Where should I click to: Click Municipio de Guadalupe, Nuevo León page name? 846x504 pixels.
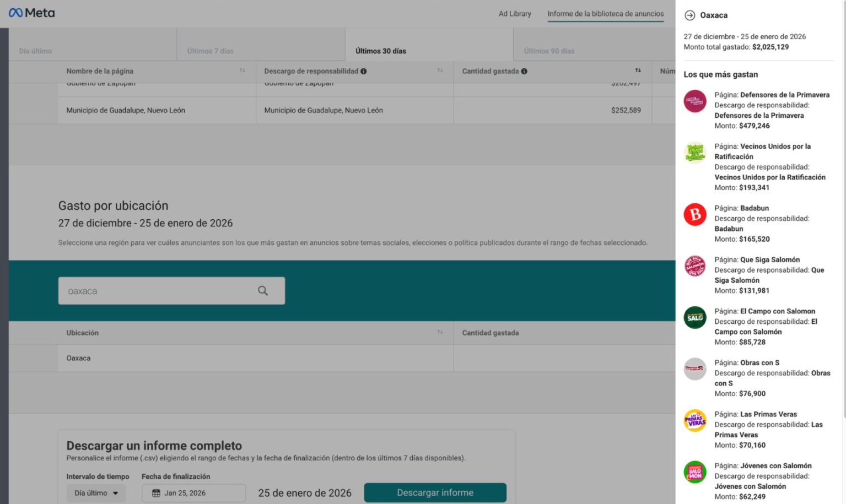point(126,110)
